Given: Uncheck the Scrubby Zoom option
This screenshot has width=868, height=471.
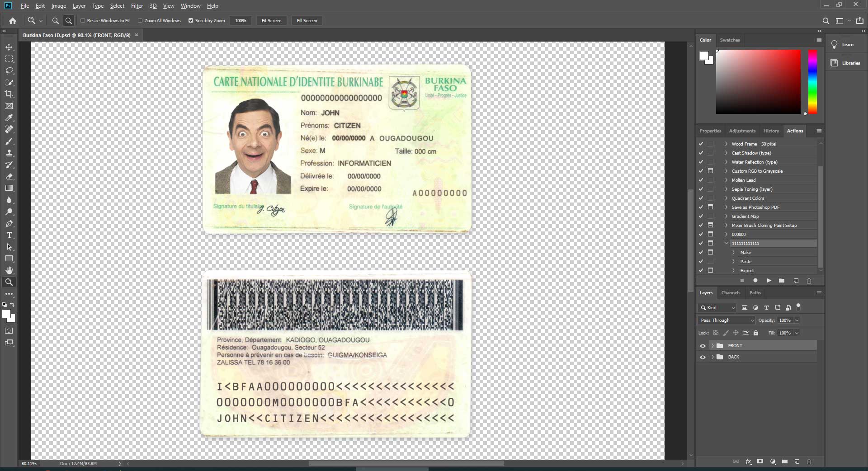Looking at the screenshot, I should point(191,21).
